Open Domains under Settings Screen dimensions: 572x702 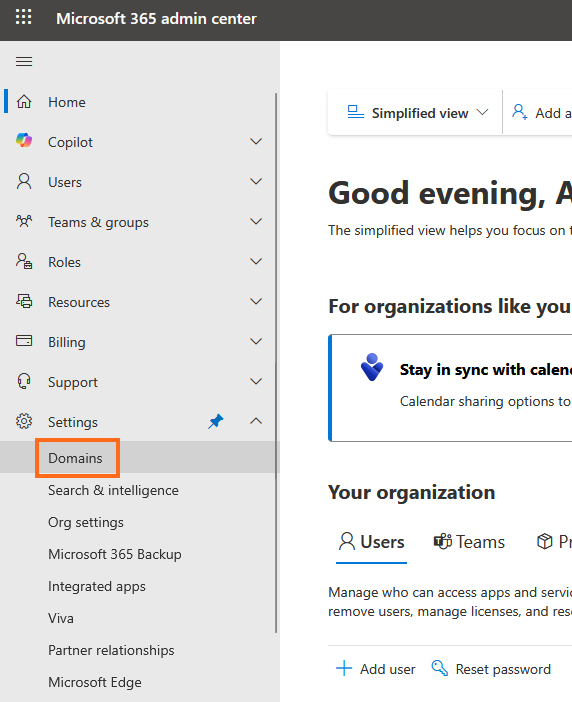coord(75,458)
